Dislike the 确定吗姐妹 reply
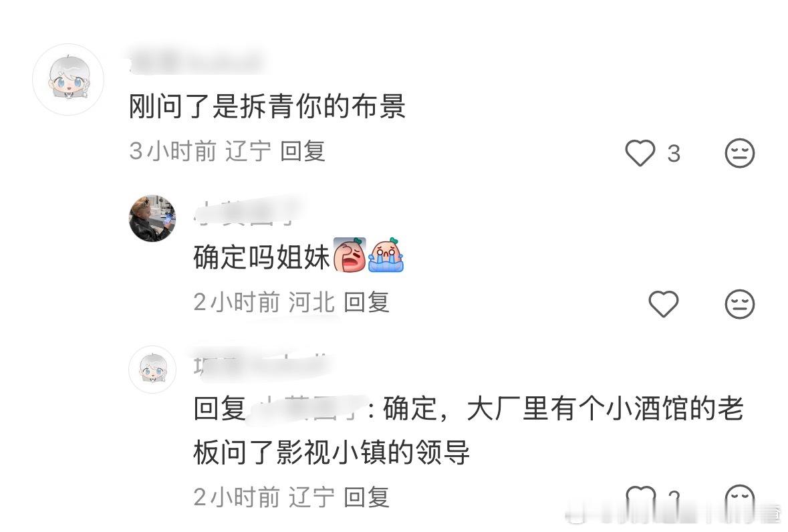The image size is (788, 532). coord(739,303)
